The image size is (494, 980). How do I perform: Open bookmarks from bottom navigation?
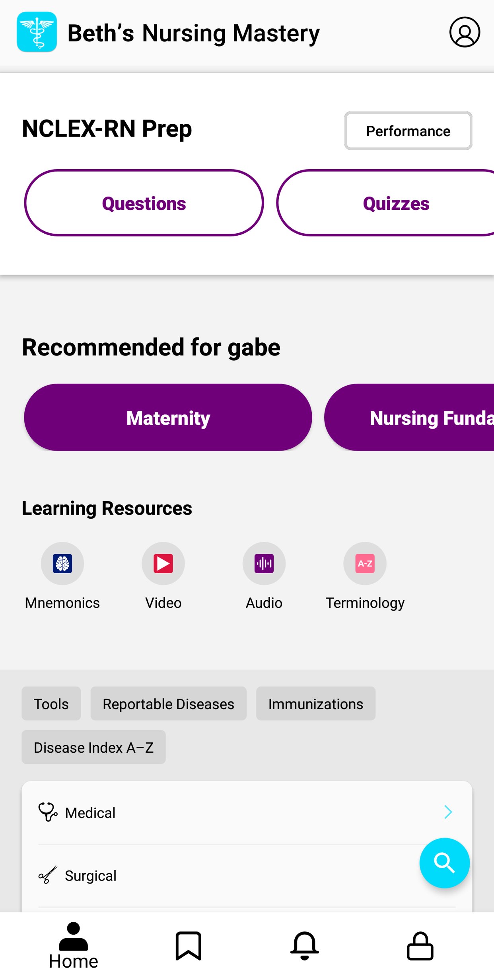pos(189,945)
